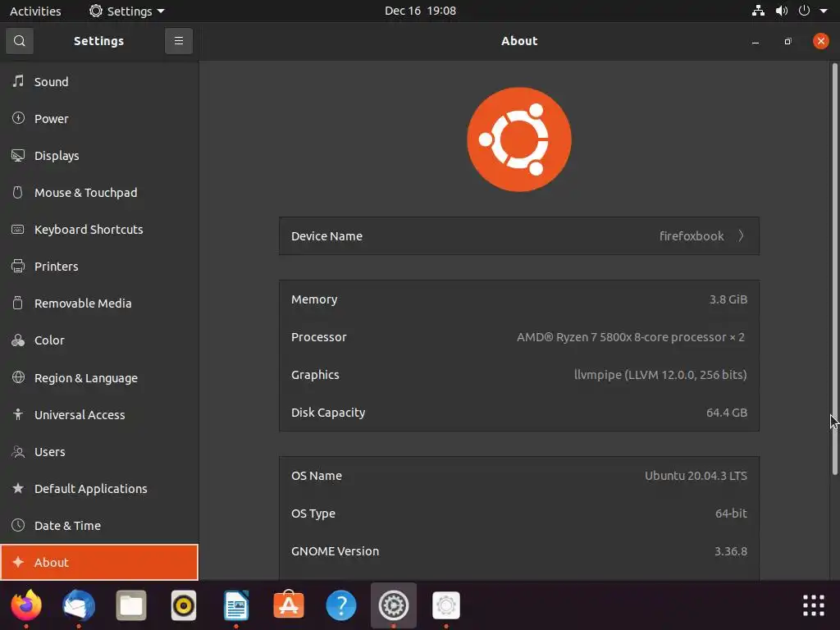
Task: Click the Graphics value llvmpipe
Action: coord(660,374)
